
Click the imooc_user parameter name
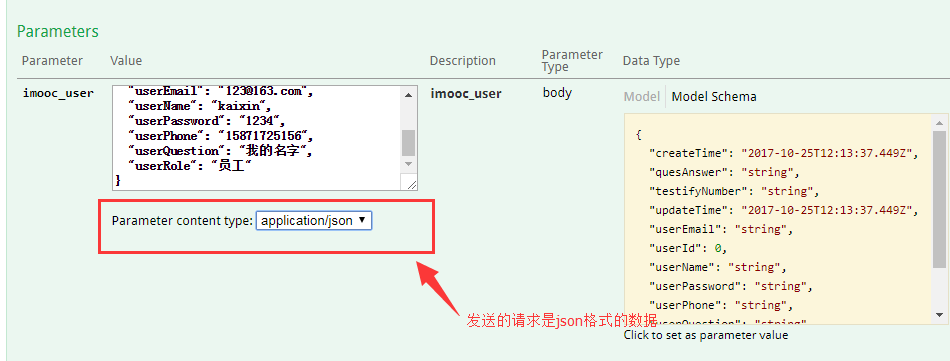tap(58, 93)
